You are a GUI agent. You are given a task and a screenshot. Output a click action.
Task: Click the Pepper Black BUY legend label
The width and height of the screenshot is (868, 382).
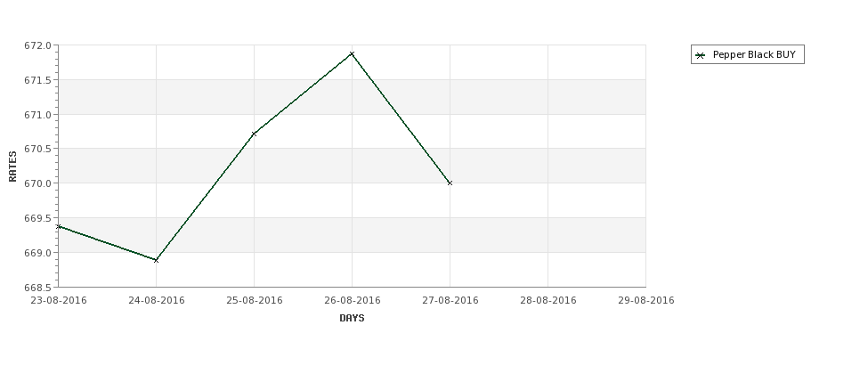(754, 55)
